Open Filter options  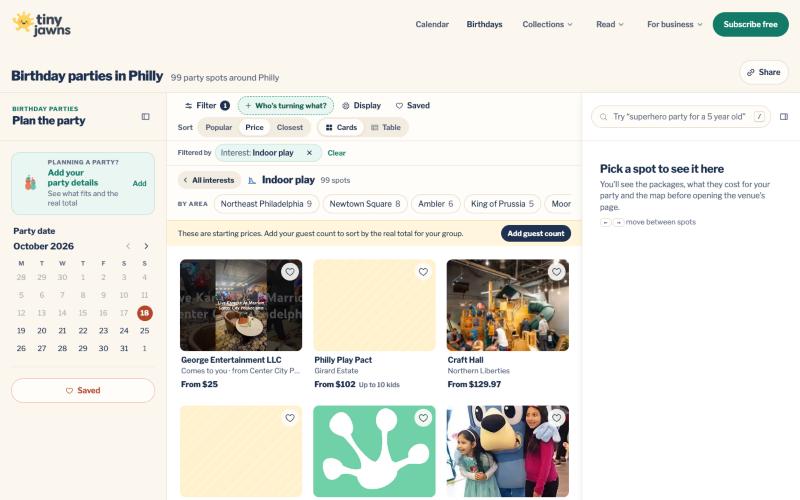coord(207,106)
